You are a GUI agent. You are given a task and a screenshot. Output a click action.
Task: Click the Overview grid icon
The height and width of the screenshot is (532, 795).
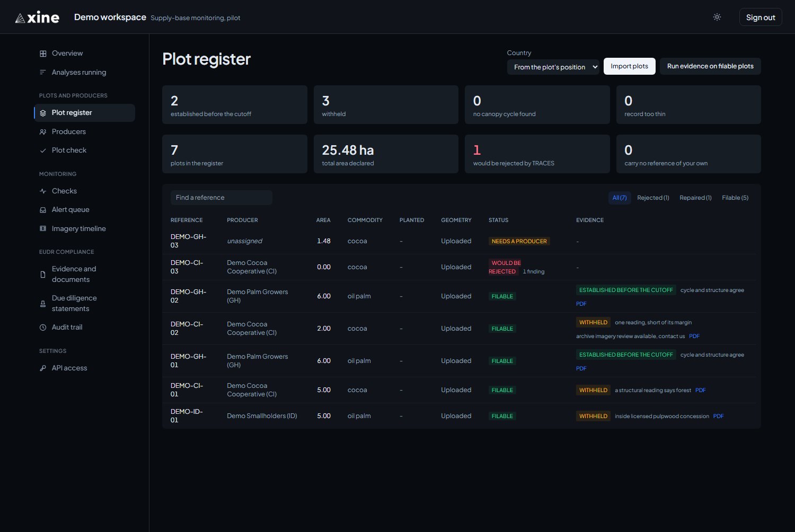coord(43,54)
